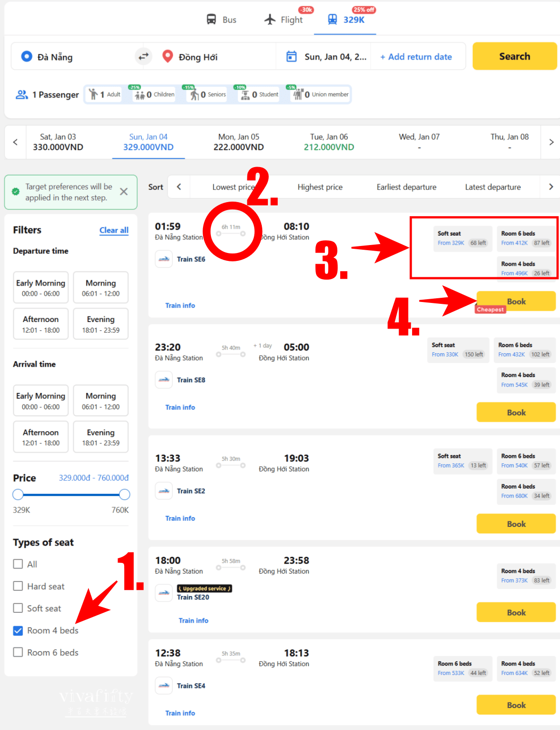
Task: Click Clear all filters link
Action: (114, 230)
